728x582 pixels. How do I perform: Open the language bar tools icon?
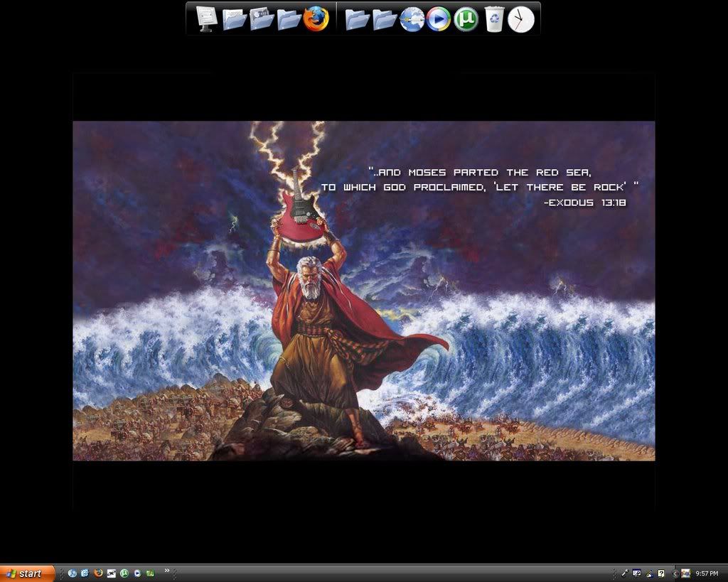coord(637,573)
